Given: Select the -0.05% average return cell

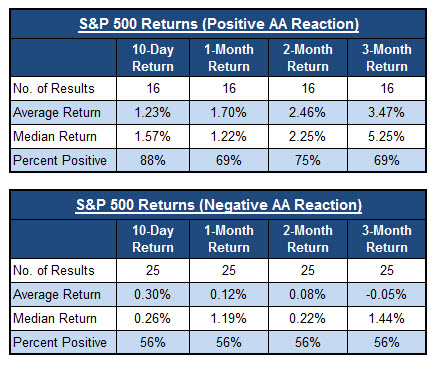Looking at the screenshot, I should coord(387,295).
